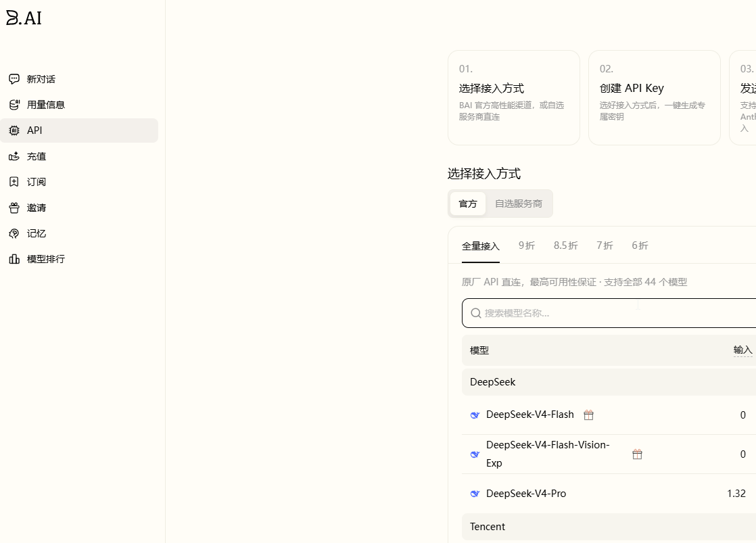Open 用量信息 in the sidebar
Screen dimensions: 756x543
pos(79,105)
